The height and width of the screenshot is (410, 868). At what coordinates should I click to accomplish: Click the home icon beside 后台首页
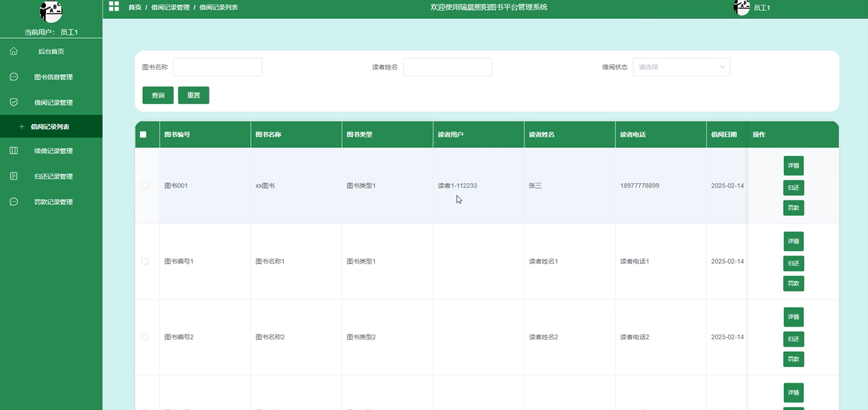14,51
